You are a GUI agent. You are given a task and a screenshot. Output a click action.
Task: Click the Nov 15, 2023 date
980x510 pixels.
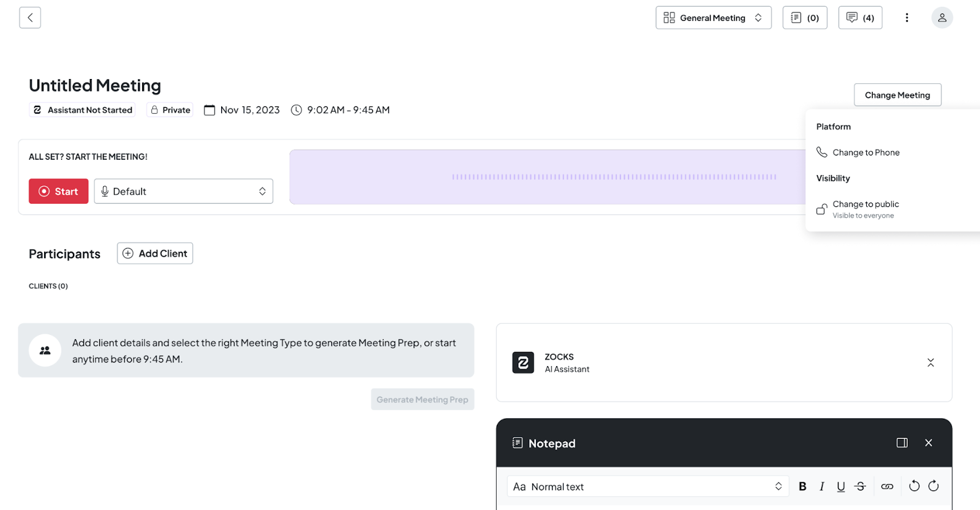[250, 110]
